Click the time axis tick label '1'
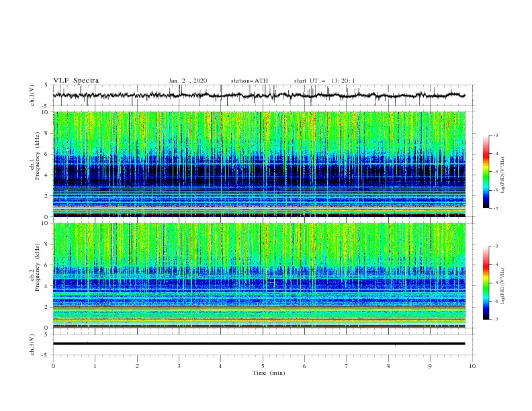 95,366
